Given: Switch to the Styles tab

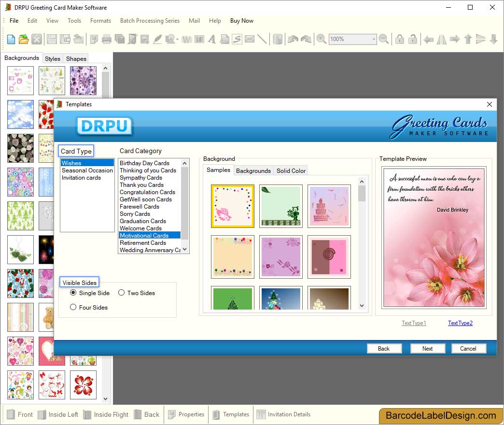Looking at the screenshot, I should point(53,58).
